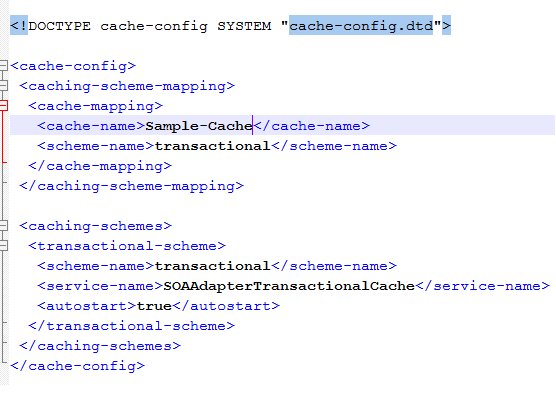
Task: Click the opening service-name tag
Action: 100,286
